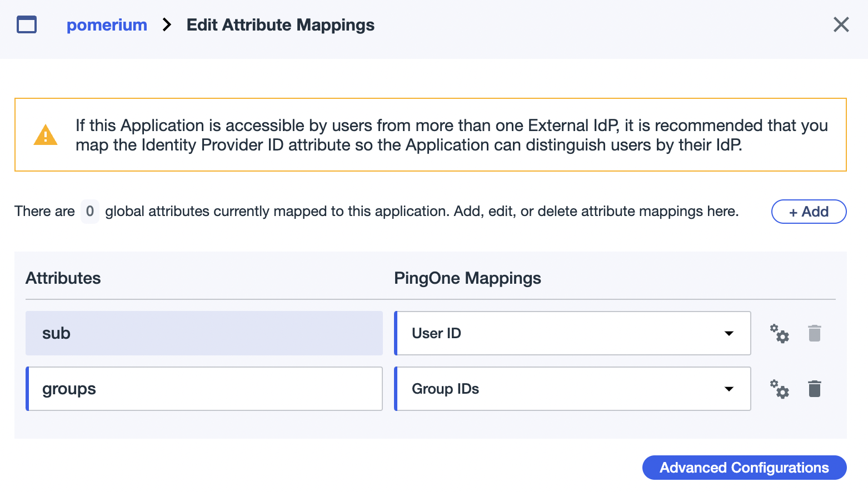This screenshot has height=492, width=868.
Task: Open settings for the groups attribute mapping
Action: point(779,389)
